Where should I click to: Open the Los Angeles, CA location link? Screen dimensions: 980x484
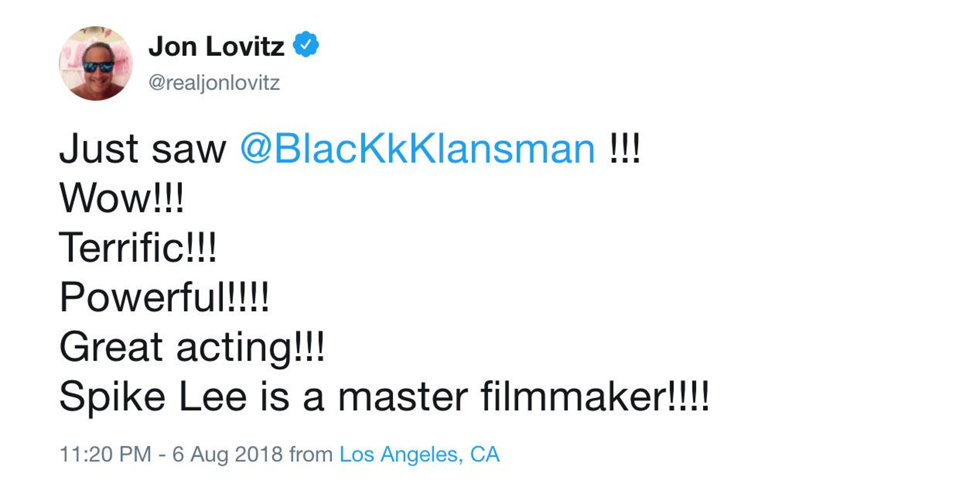(419, 454)
